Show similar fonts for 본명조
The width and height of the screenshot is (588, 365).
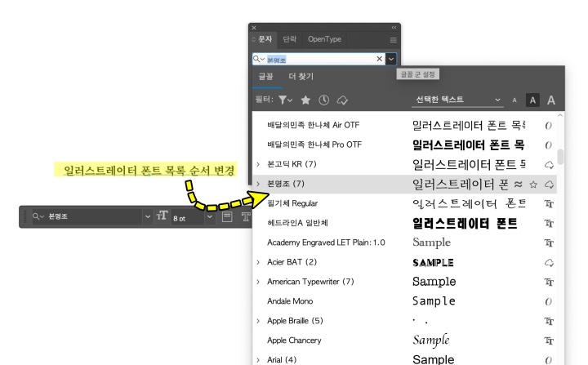[519, 184]
